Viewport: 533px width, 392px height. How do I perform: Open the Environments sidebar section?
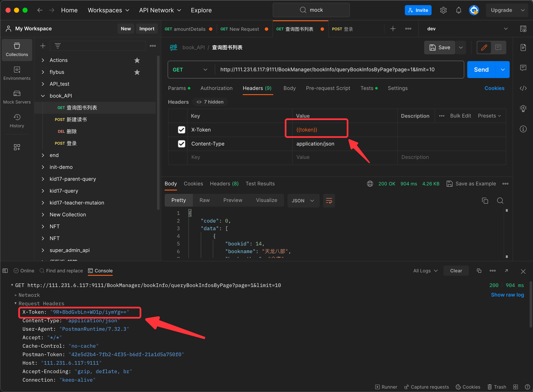(17, 73)
